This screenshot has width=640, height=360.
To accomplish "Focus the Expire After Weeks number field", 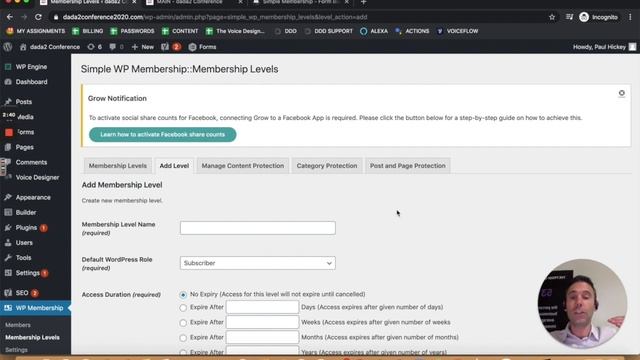I will pos(262,322).
